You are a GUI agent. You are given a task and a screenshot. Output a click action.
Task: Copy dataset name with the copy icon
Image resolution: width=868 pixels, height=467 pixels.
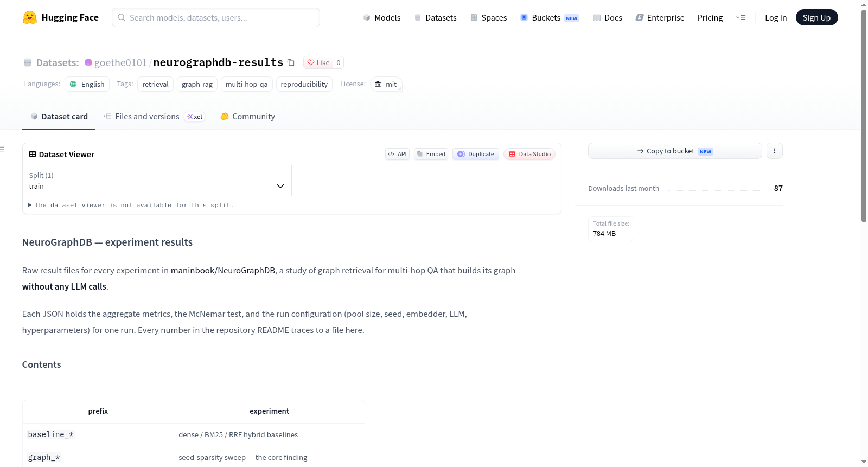tap(291, 62)
